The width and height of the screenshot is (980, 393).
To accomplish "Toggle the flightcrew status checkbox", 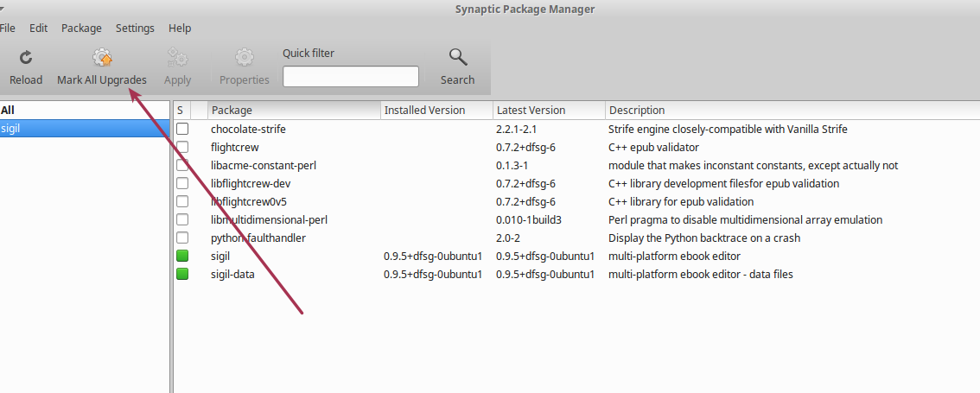I will (x=182, y=148).
